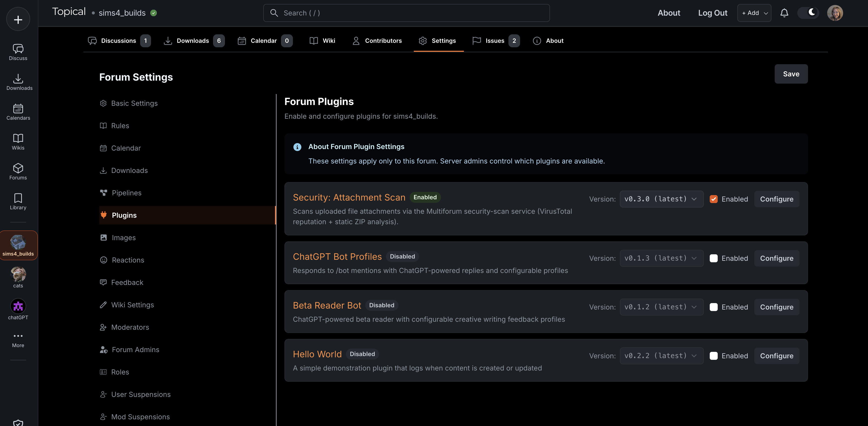Check Enabled for Hello World plugin
This screenshot has height=426, width=868.
pyautogui.click(x=713, y=356)
